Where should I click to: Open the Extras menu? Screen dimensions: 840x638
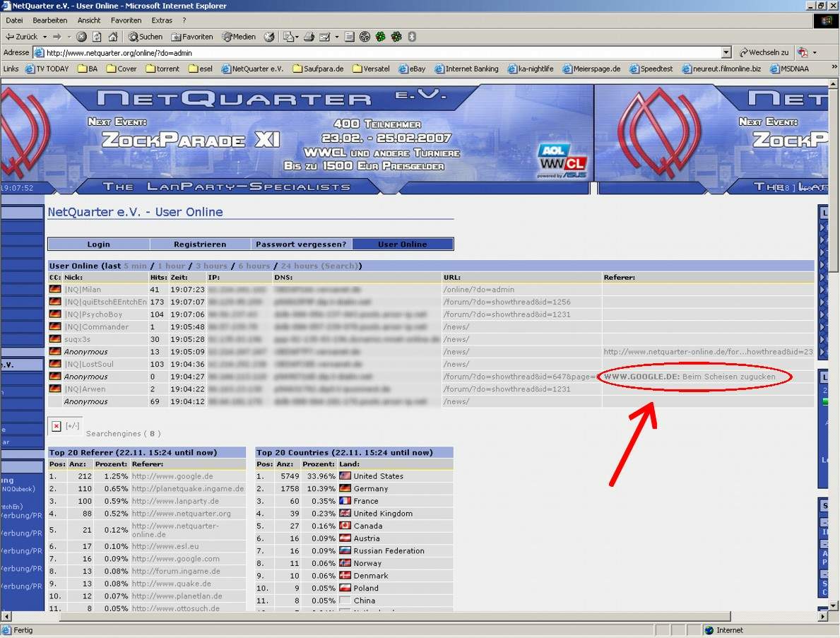coord(161,20)
